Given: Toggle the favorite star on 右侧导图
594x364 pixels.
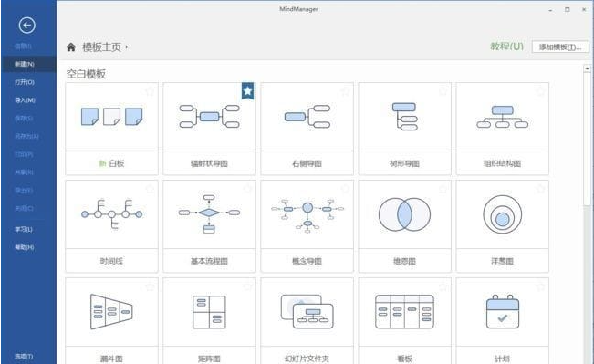Looking at the screenshot, I should pyautogui.click(x=345, y=91).
